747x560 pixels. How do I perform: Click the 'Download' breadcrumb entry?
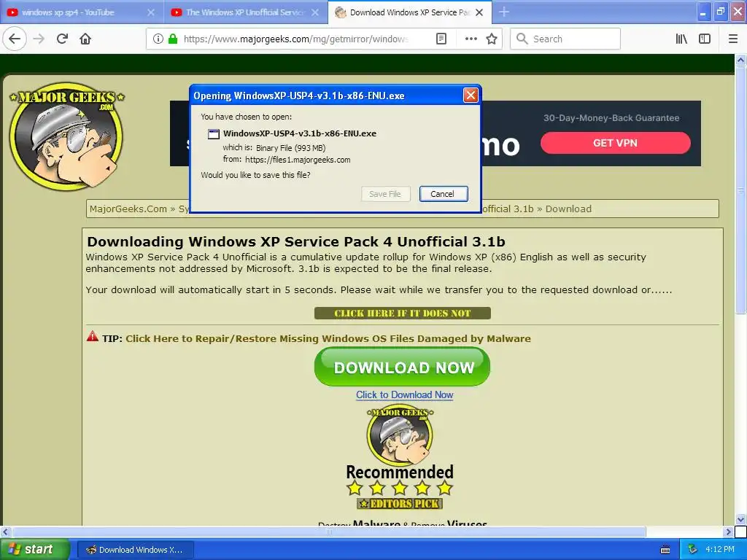568,209
